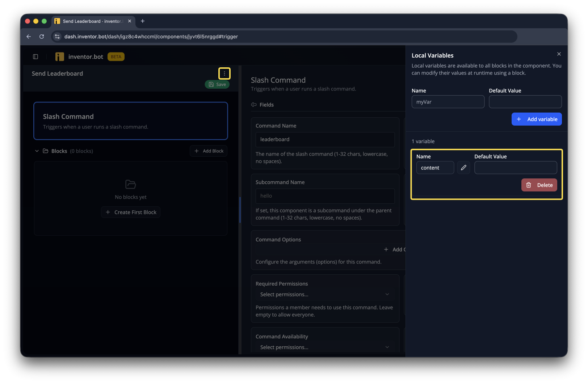Toggle the sidebar panel icon

35,56
